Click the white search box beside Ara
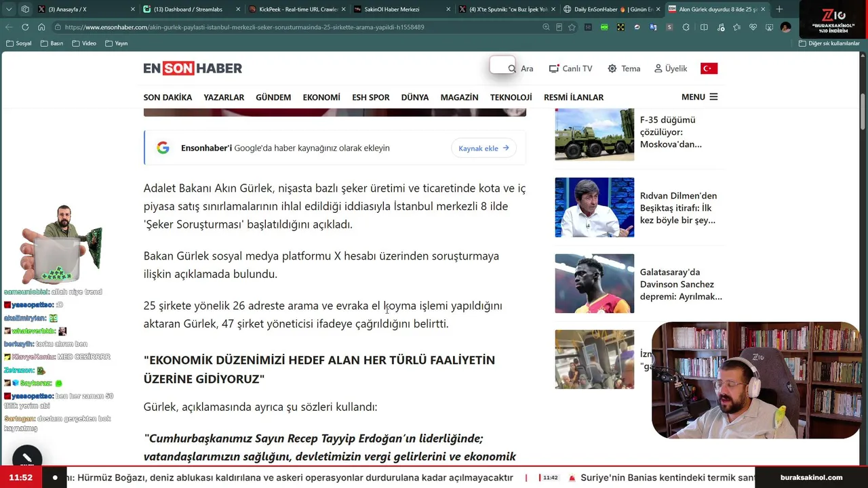The width and height of the screenshot is (868, 488). tap(502, 66)
